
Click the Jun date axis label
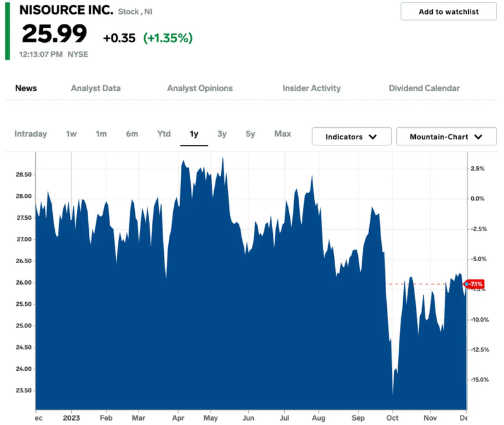click(248, 417)
